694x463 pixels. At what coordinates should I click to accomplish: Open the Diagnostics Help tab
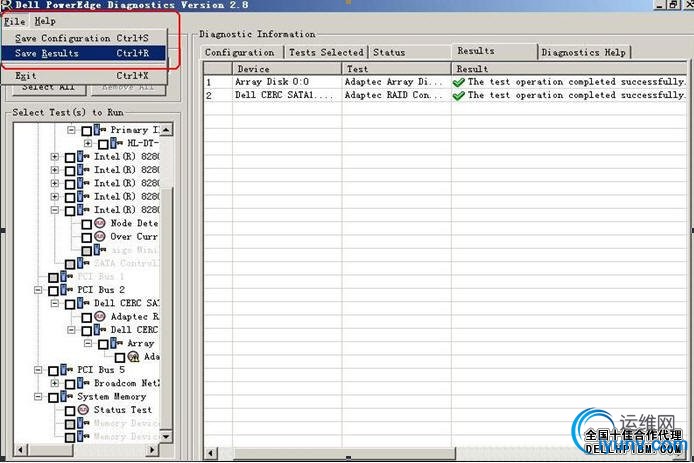(583, 52)
